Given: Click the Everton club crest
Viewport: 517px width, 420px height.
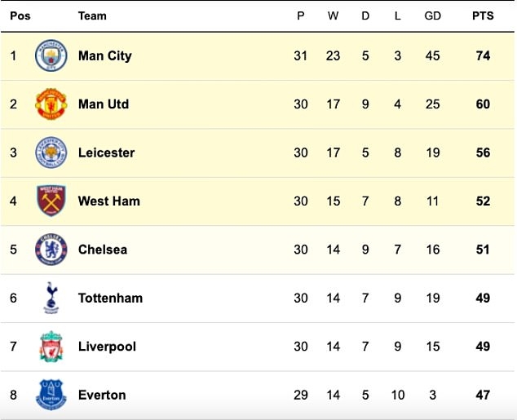Looking at the screenshot, I should [x=49, y=395].
